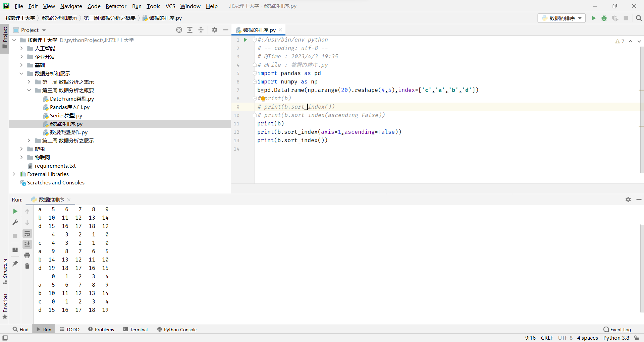Close the 数据的排序.py editor tab

(x=280, y=30)
